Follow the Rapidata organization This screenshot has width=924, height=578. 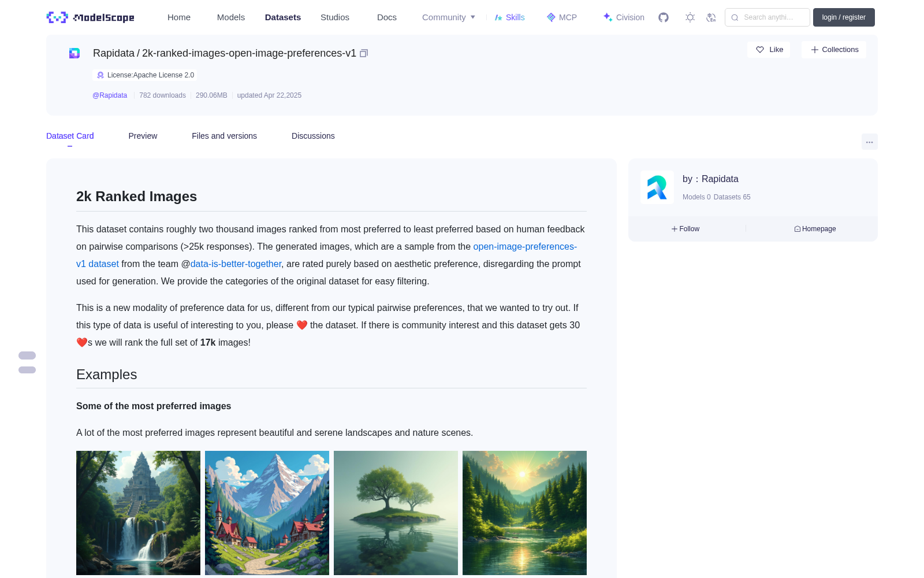(x=685, y=229)
